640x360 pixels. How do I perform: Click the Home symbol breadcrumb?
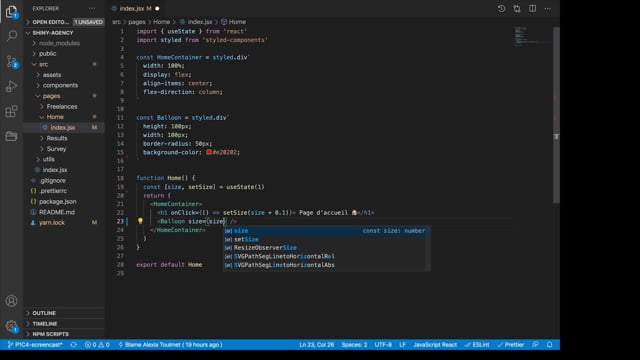(x=233, y=22)
